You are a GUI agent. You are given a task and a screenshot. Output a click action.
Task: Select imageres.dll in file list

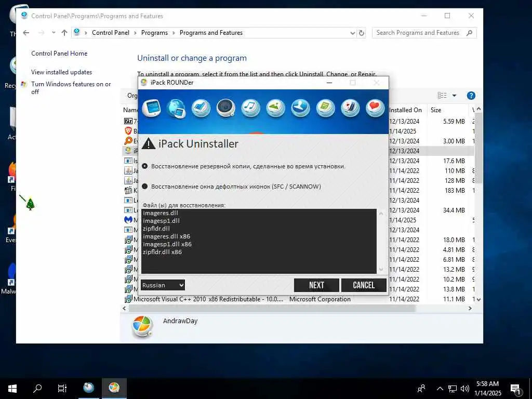pos(161,213)
